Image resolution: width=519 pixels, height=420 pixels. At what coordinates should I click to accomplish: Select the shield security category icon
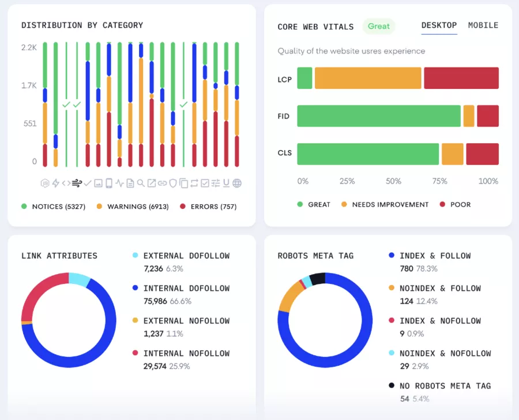(172, 183)
